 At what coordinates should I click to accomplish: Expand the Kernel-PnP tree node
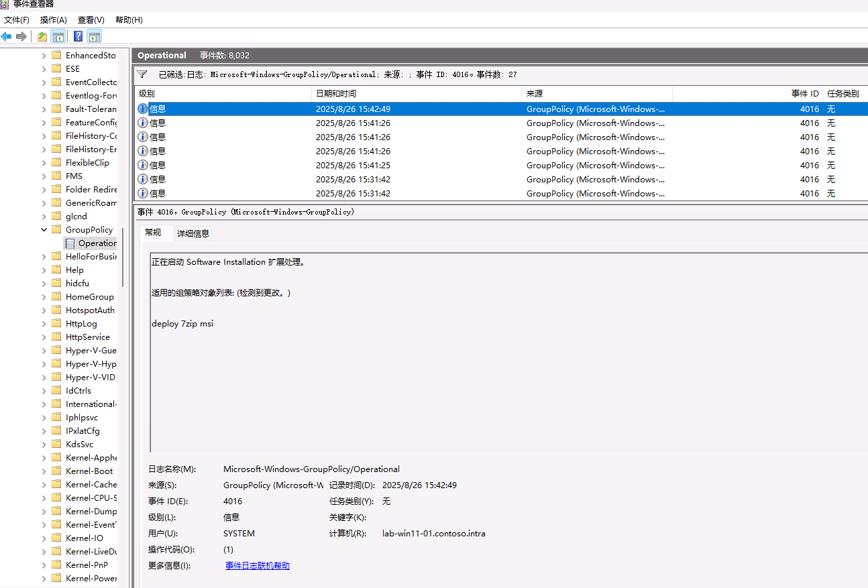(x=44, y=565)
